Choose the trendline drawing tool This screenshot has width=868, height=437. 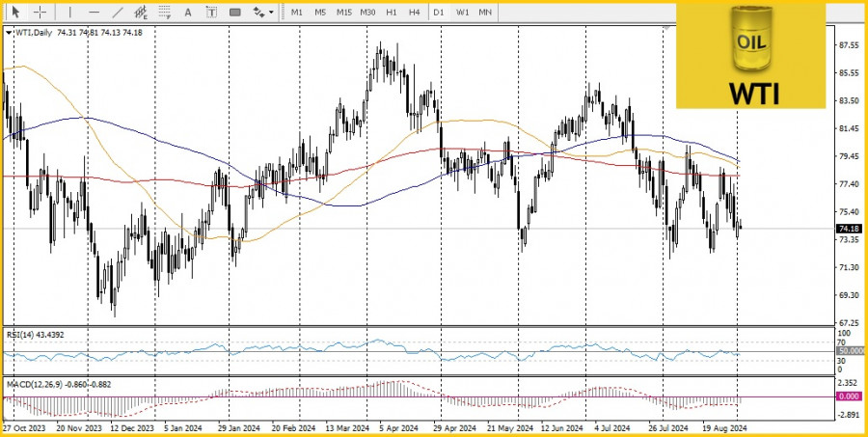tap(118, 13)
